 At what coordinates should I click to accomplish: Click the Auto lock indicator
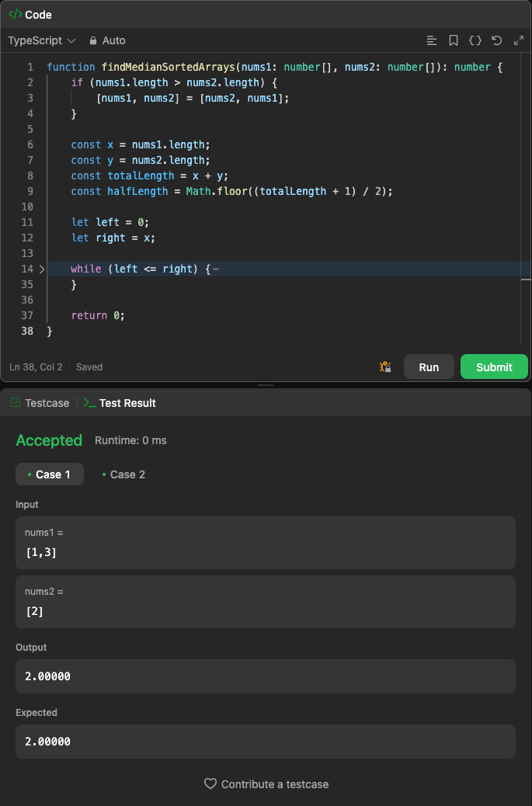pyautogui.click(x=107, y=40)
